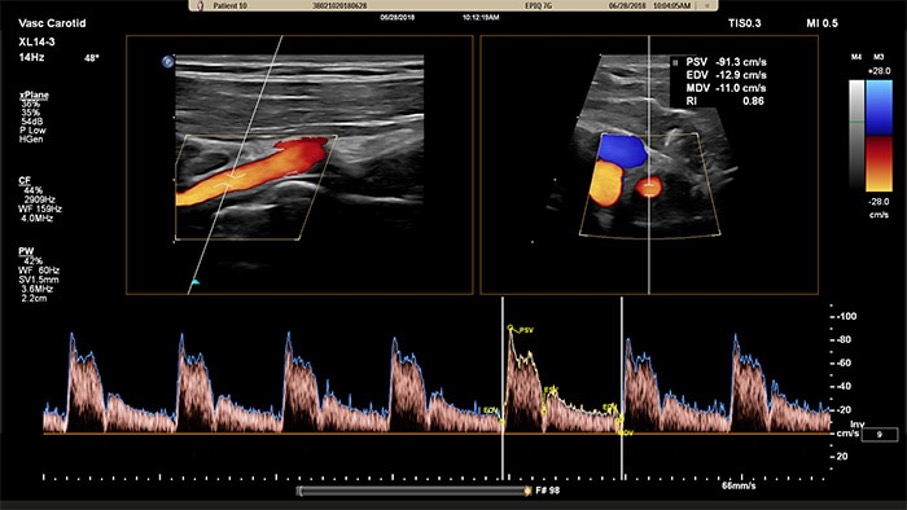
Task: Click the cine loop scrub bar
Action: (410, 491)
